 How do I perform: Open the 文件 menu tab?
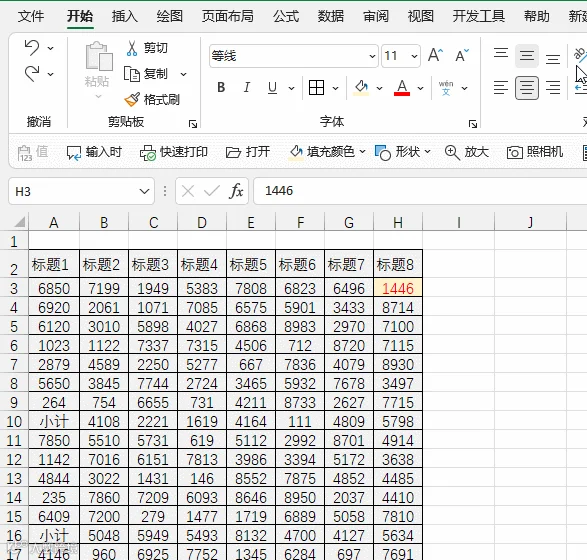(31, 16)
